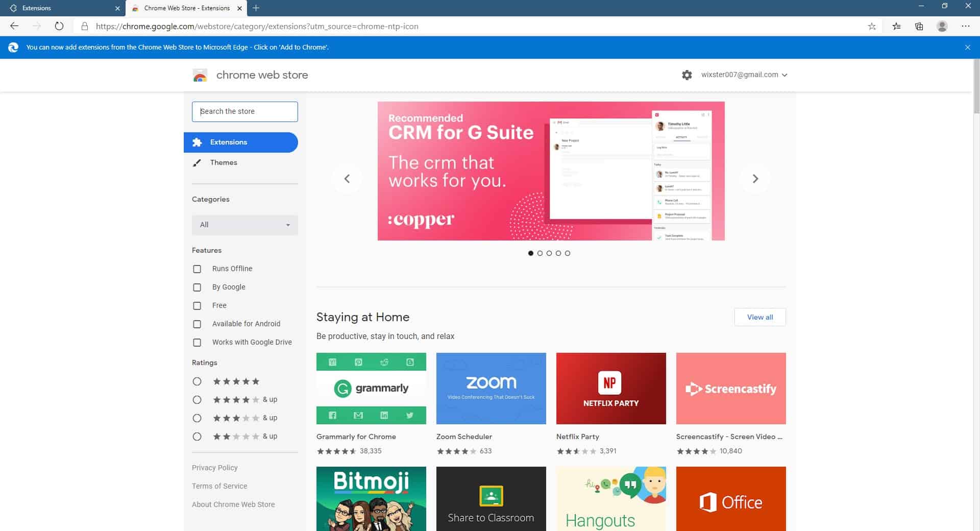Click the Zoom Scheduler title text
The width and height of the screenshot is (980, 531).
pyautogui.click(x=464, y=437)
